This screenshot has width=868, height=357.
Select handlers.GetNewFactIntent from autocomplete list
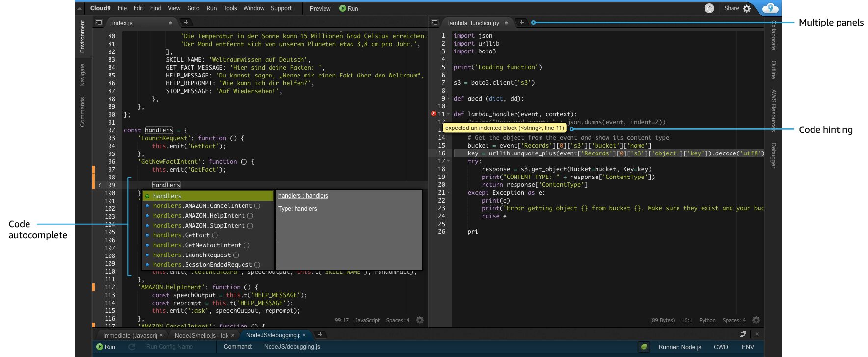[197, 245]
